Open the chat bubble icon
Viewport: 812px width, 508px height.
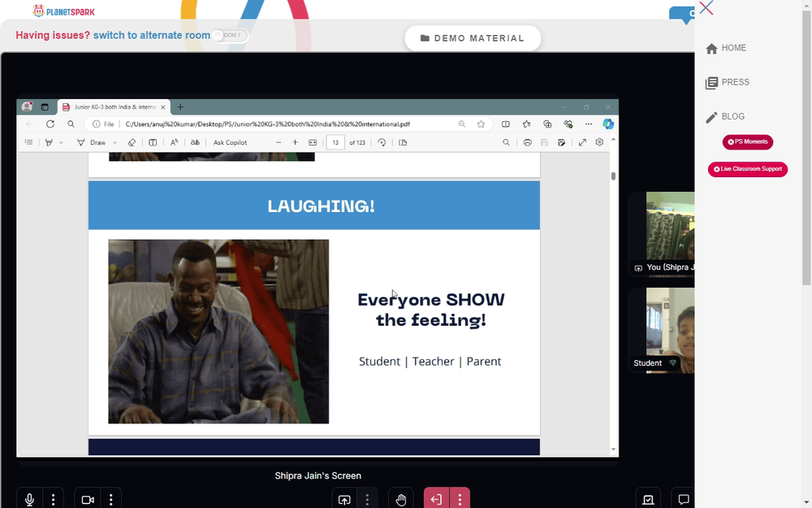(684, 499)
